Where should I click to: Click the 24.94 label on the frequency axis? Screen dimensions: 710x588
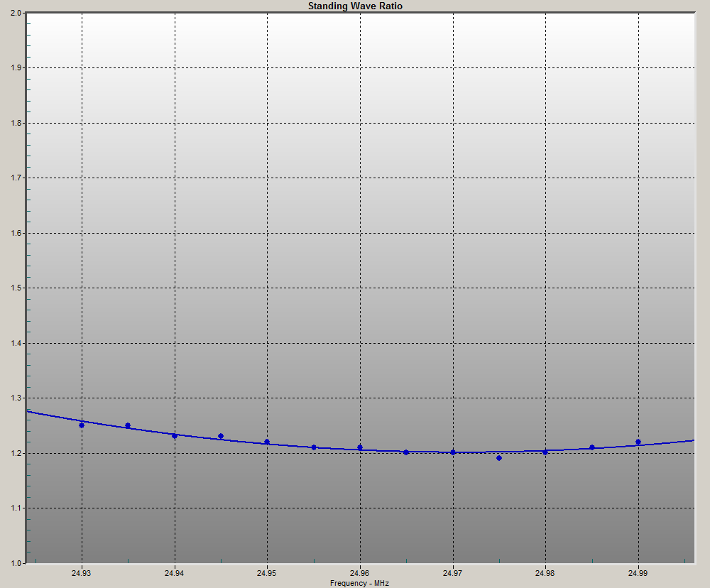[x=175, y=573]
